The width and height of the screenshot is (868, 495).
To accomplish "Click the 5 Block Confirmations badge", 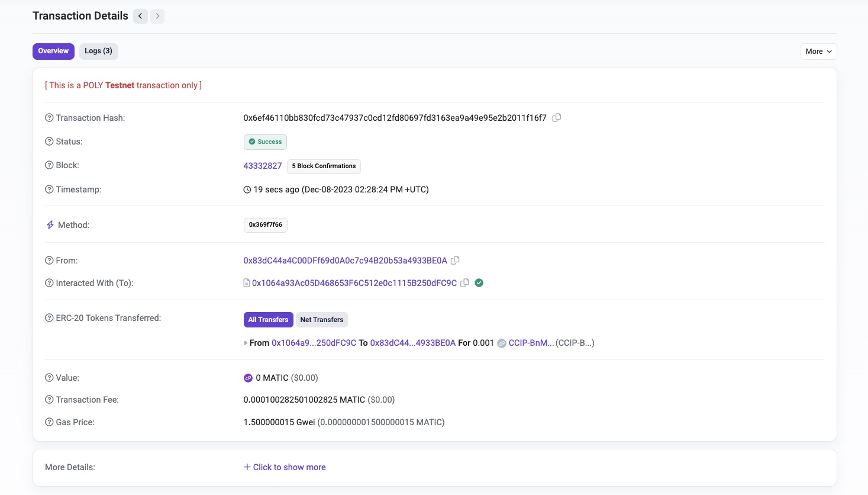I will point(324,166).
